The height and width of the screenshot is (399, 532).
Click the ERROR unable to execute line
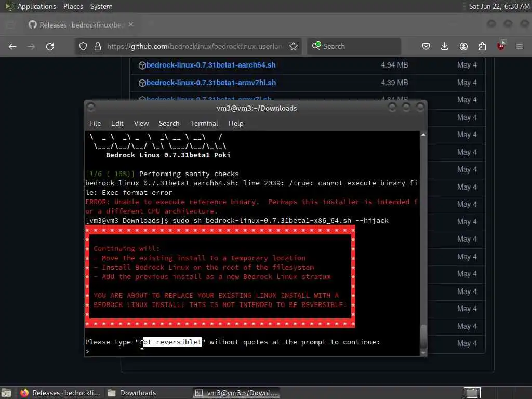click(x=251, y=206)
